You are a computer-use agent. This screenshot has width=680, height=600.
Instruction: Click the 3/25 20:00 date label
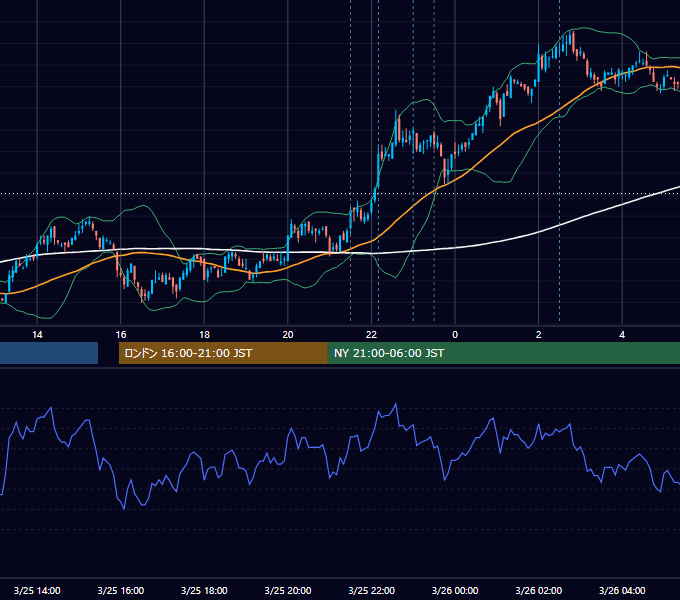288,590
